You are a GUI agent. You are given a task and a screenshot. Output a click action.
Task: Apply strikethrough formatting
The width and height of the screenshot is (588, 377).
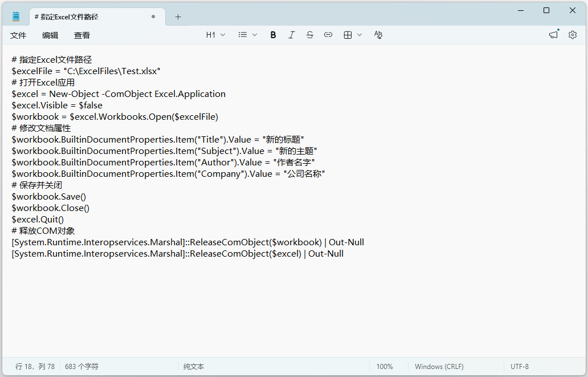coord(310,35)
